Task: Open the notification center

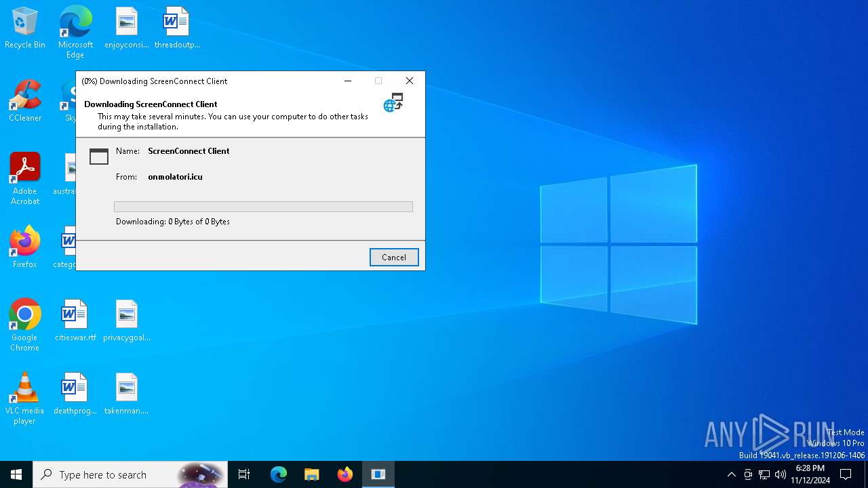Action: [846, 474]
